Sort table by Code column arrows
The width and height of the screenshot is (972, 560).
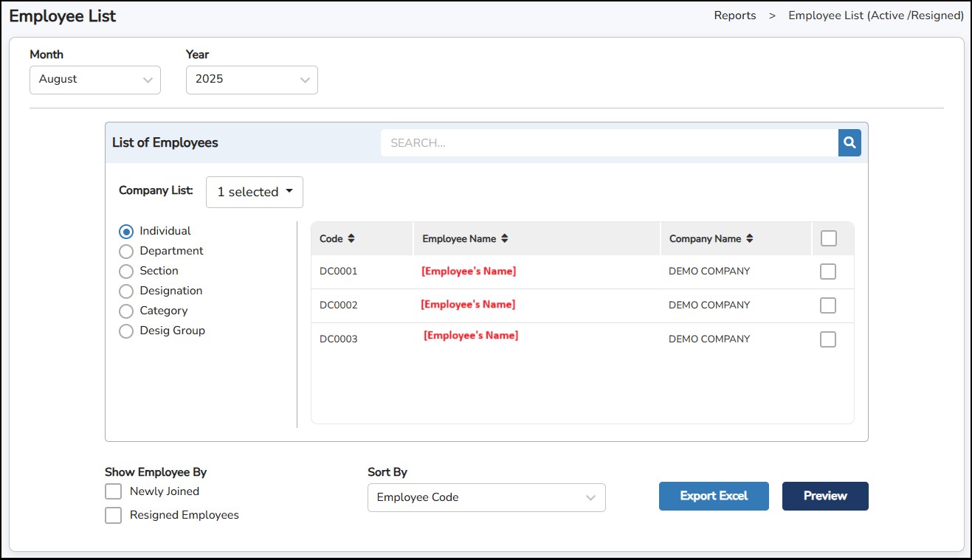(351, 239)
